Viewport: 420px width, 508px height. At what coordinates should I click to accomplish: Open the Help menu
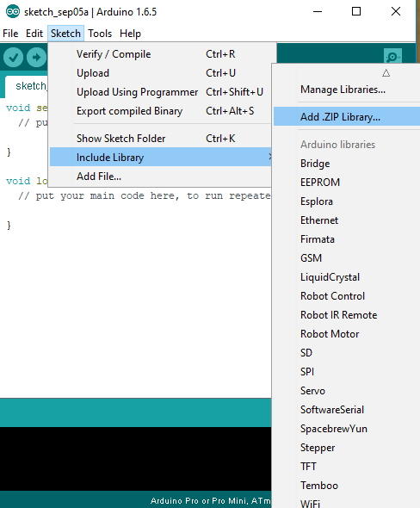[x=130, y=34]
